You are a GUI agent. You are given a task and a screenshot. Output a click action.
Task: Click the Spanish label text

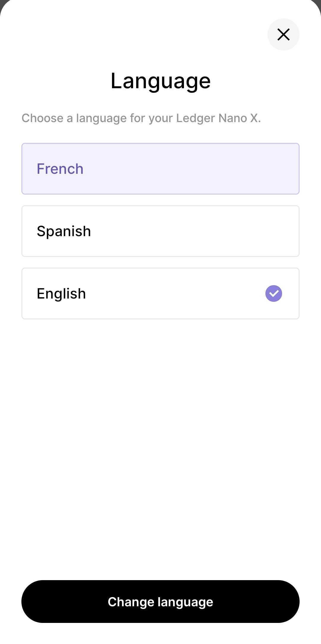[64, 231]
